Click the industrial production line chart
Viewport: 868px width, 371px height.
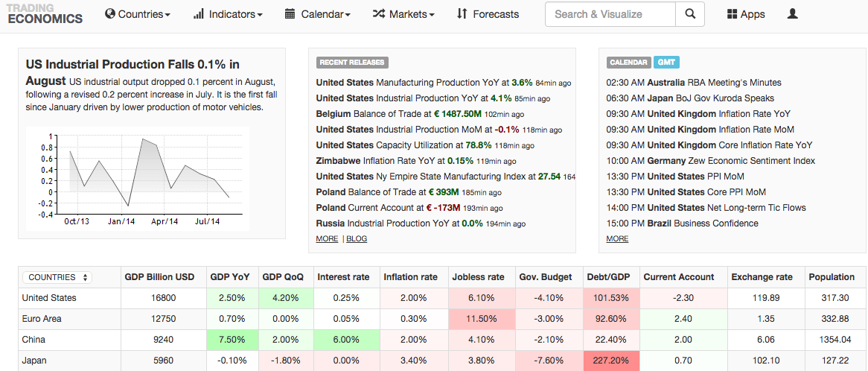click(x=137, y=178)
